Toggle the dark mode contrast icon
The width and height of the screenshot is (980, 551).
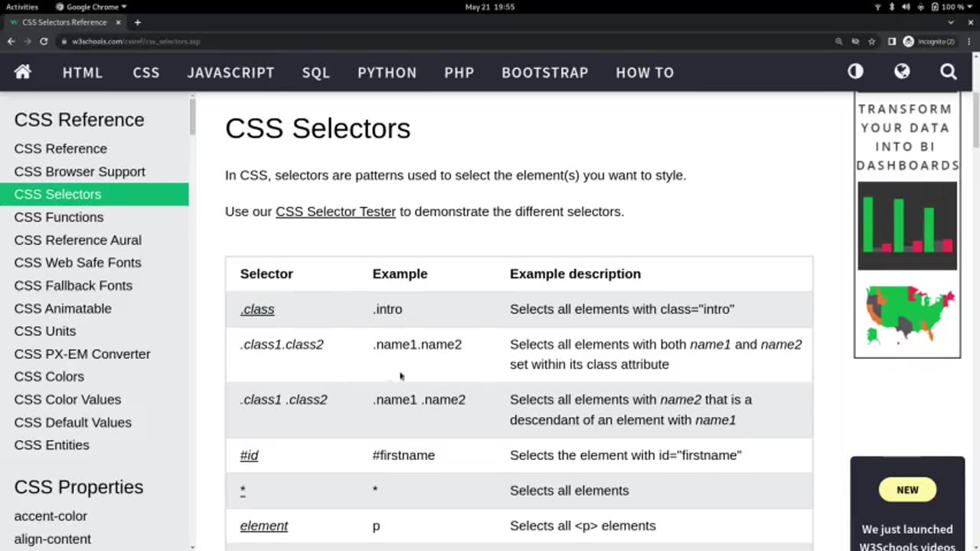855,71
